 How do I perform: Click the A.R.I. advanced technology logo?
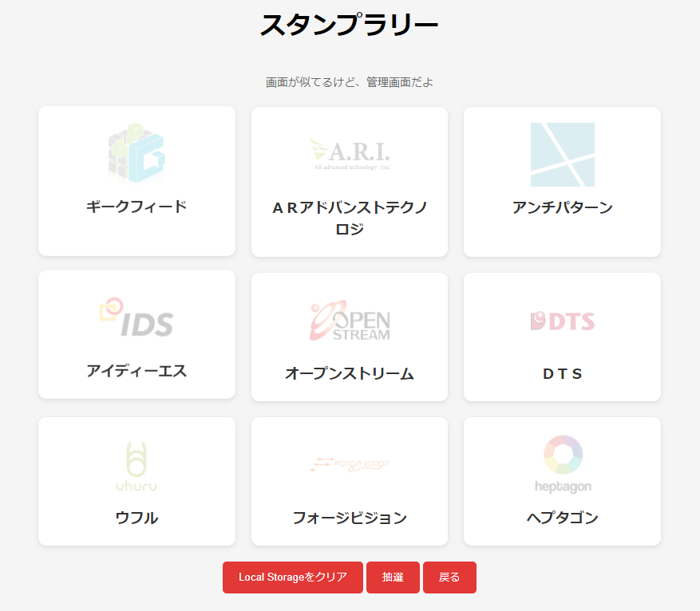coord(350,155)
